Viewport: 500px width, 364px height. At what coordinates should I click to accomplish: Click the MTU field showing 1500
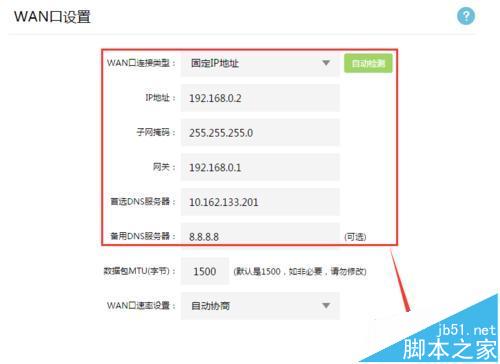[205, 271]
